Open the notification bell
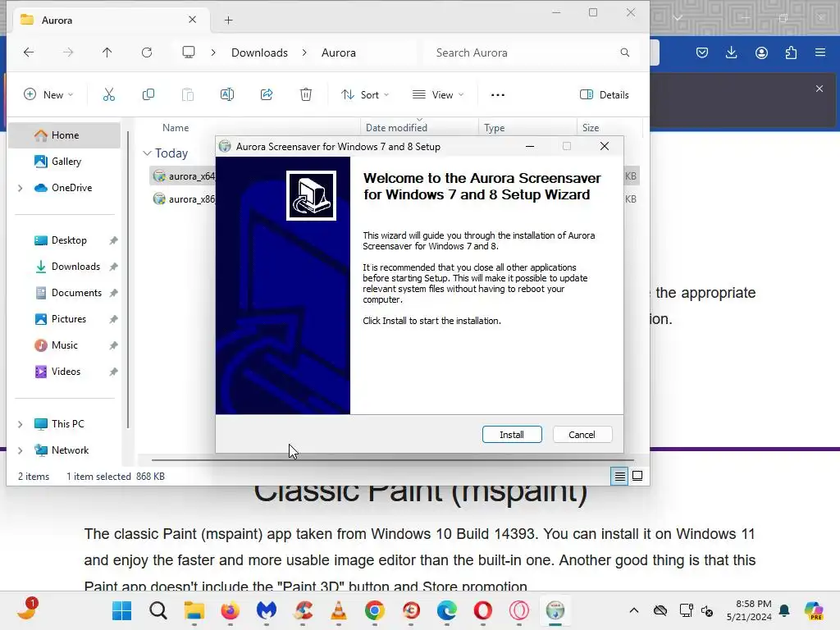840x630 pixels. click(x=784, y=610)
